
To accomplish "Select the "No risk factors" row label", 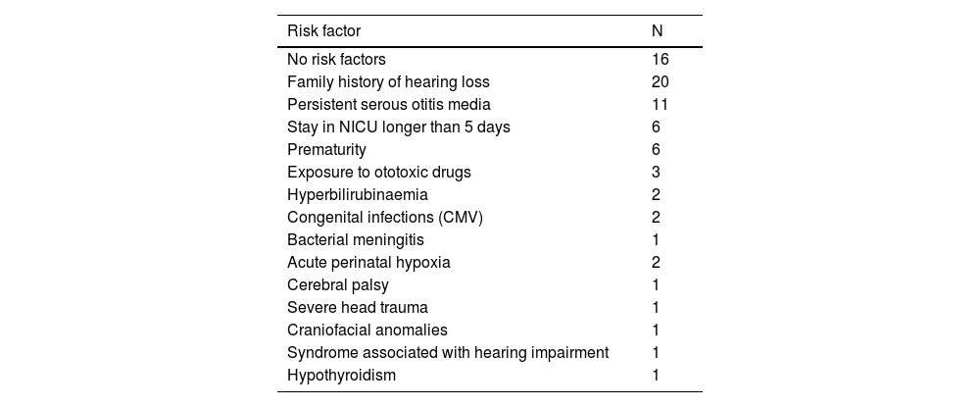I will click(x=336, y=60).
